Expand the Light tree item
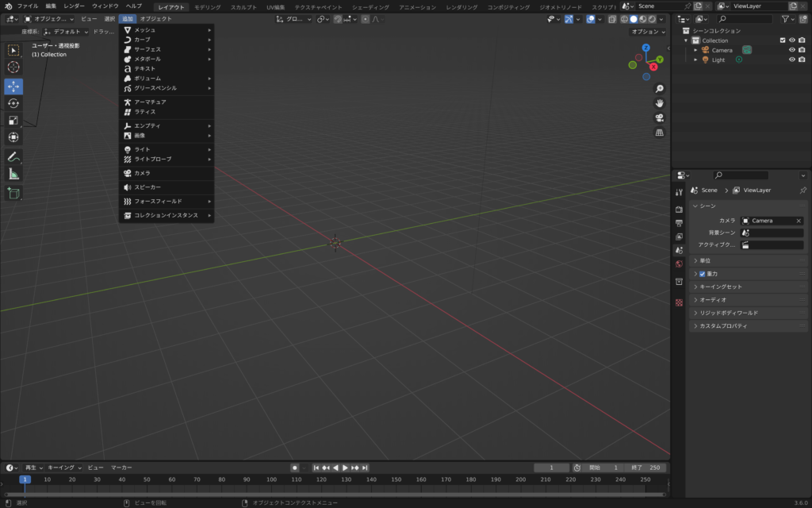This screenshot has width=812, height=508. [x=695, y=60]
